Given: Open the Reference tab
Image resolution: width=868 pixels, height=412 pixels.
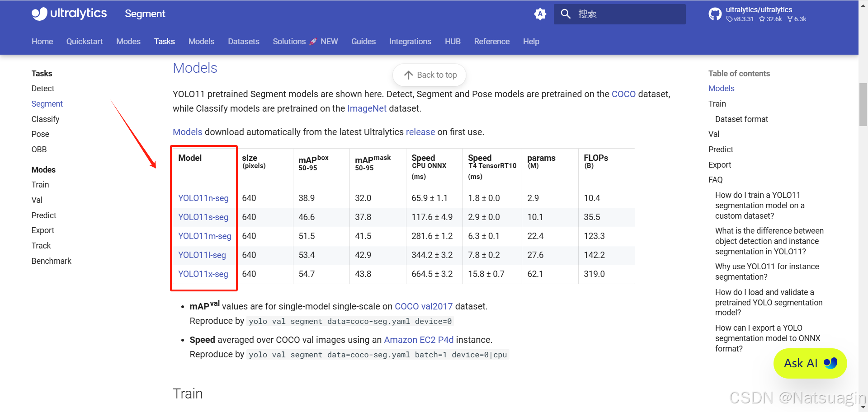Looking at the screenshot, I should pos(492,42).
